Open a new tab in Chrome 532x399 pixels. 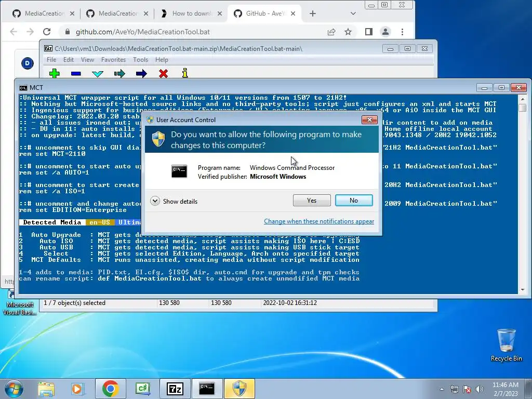click(x=312, y=14)
